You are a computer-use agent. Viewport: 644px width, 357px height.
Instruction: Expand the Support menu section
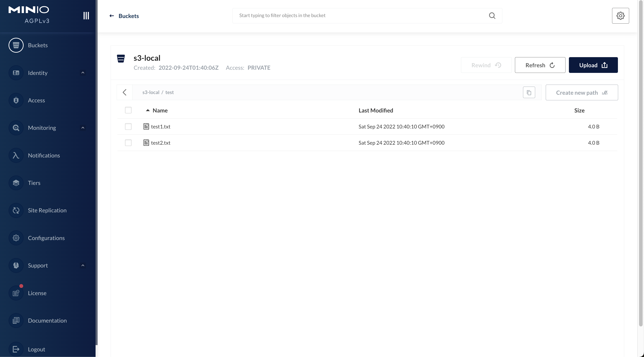[83, 265]
